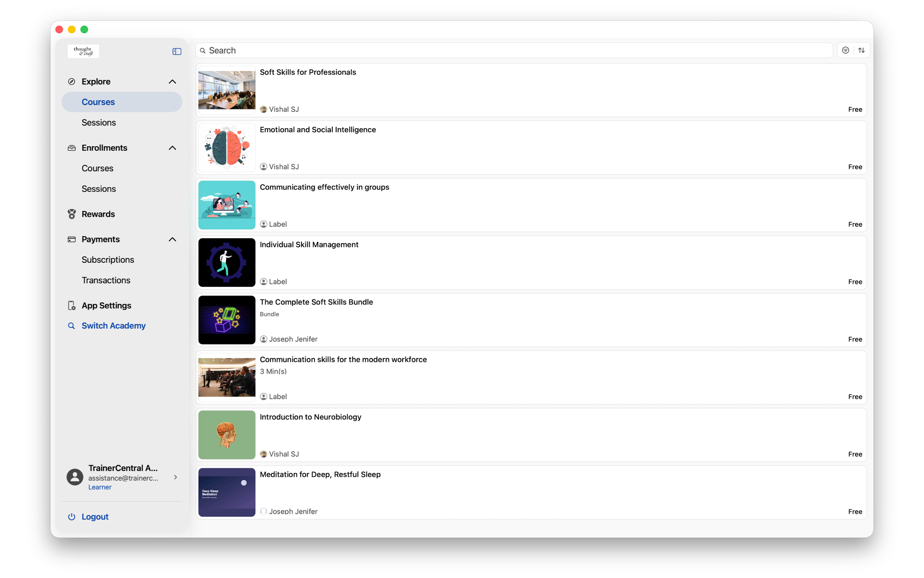Collapse the Enrollments section chevron
The image size is (924, 578).
172,148
